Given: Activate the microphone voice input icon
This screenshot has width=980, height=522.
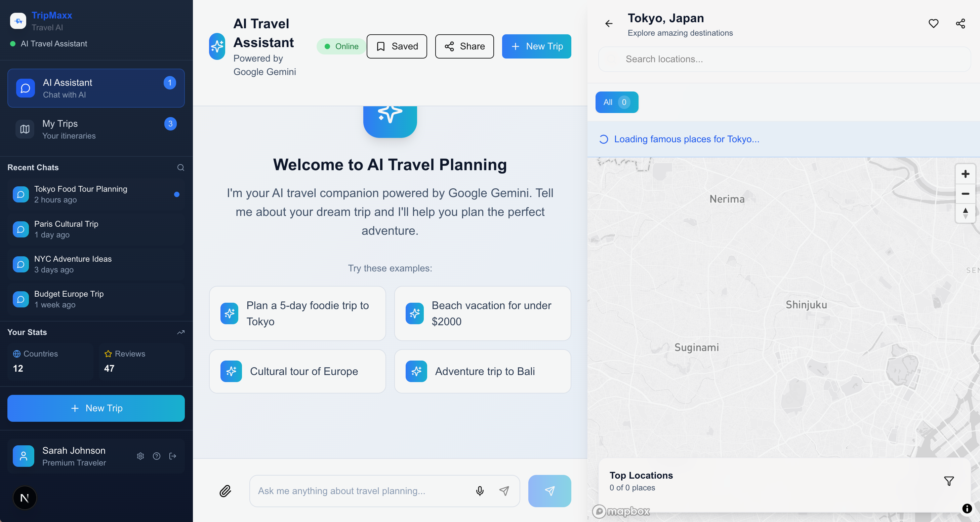Looking at the screenshot, I should (480, 491).
